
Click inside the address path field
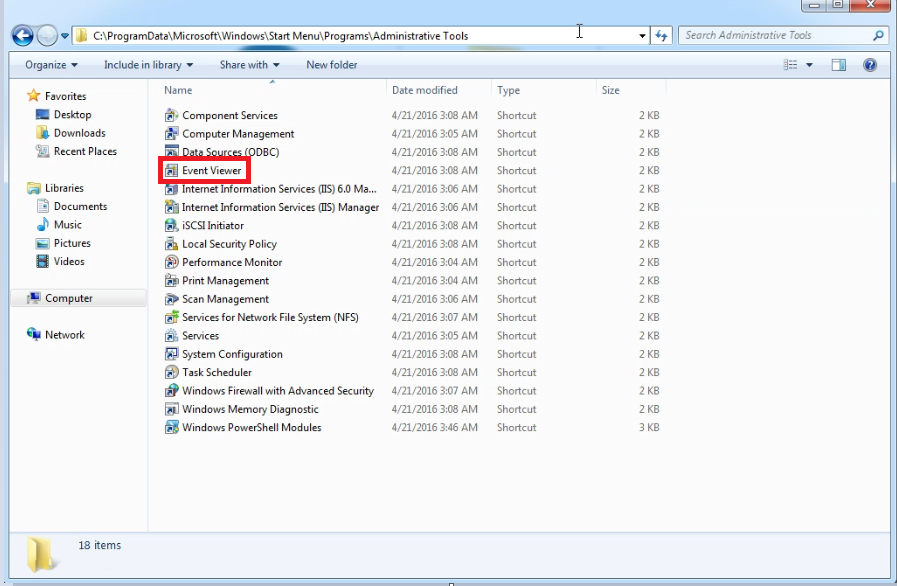point(360,35)
